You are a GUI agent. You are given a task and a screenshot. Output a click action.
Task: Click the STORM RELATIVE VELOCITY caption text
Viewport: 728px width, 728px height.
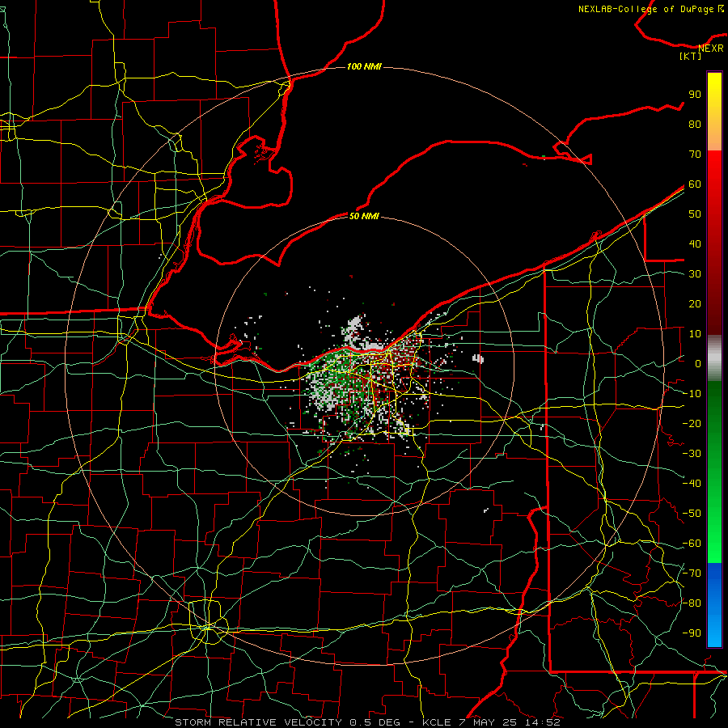[259, 722]
